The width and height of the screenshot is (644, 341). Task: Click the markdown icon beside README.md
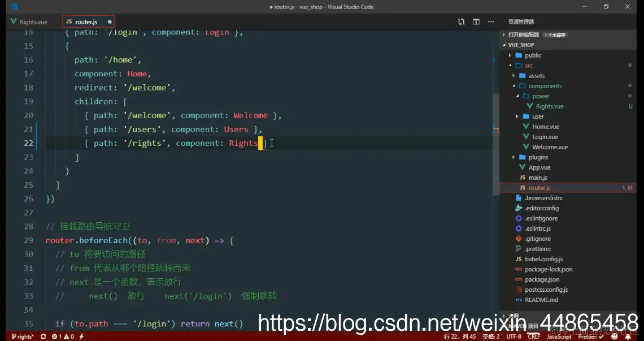tap(519, 300)
